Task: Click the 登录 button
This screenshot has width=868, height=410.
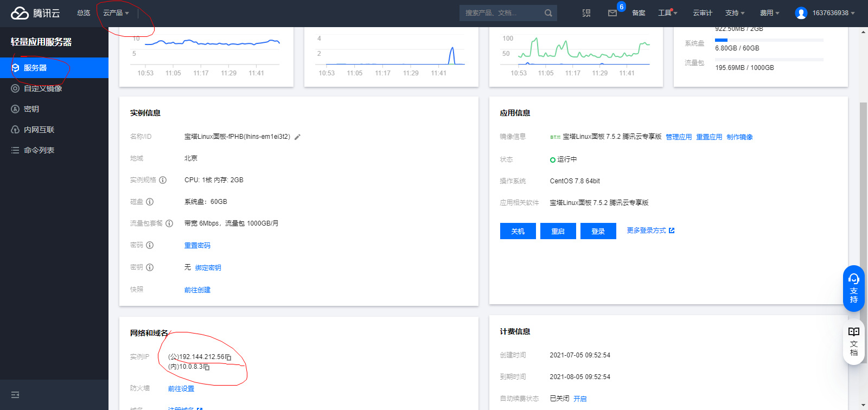Action: pos(598,231)
